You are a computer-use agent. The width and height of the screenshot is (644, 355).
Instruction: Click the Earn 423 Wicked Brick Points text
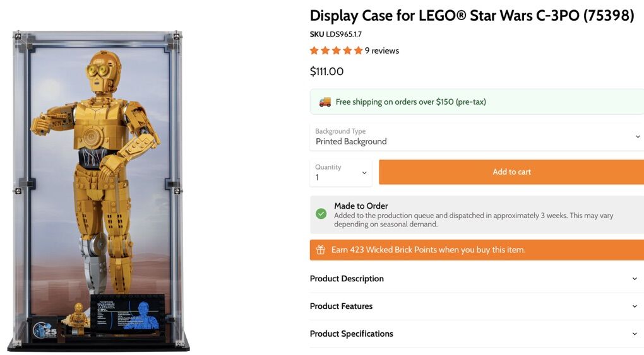point(428,250)
